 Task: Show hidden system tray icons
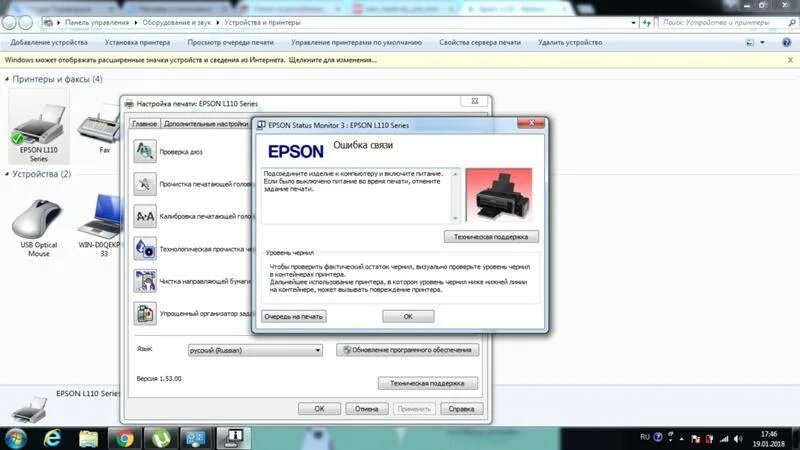[682, 439]
